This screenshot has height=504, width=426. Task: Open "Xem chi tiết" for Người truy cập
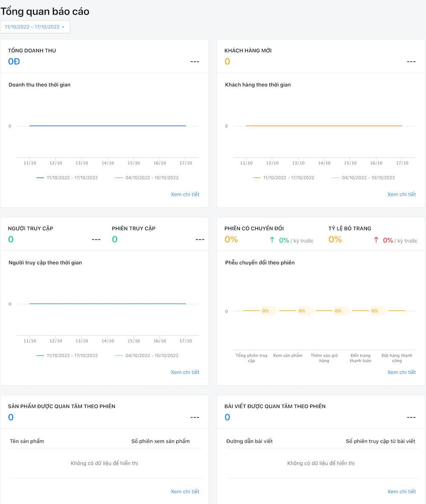185,372
